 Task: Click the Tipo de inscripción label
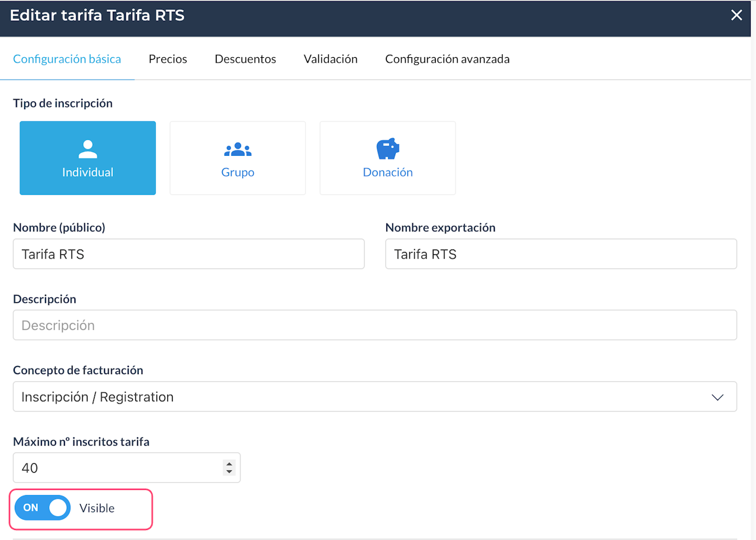(x=63, y=103)
